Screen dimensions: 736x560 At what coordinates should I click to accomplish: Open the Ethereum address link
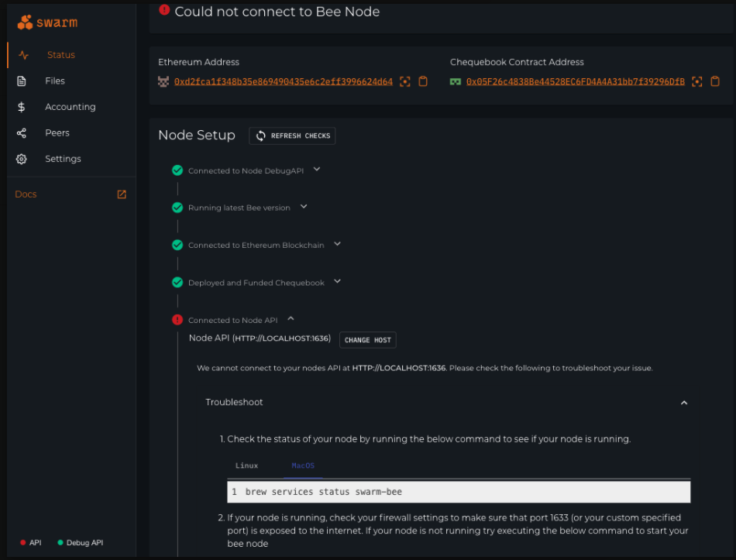pyautogui.click(x=283, y=81)
